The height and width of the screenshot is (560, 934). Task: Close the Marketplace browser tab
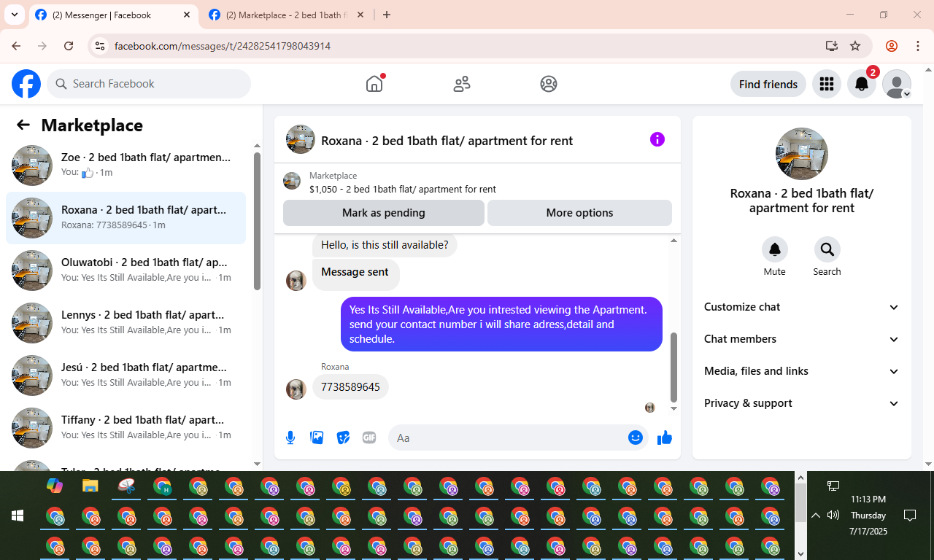(360, 15)
